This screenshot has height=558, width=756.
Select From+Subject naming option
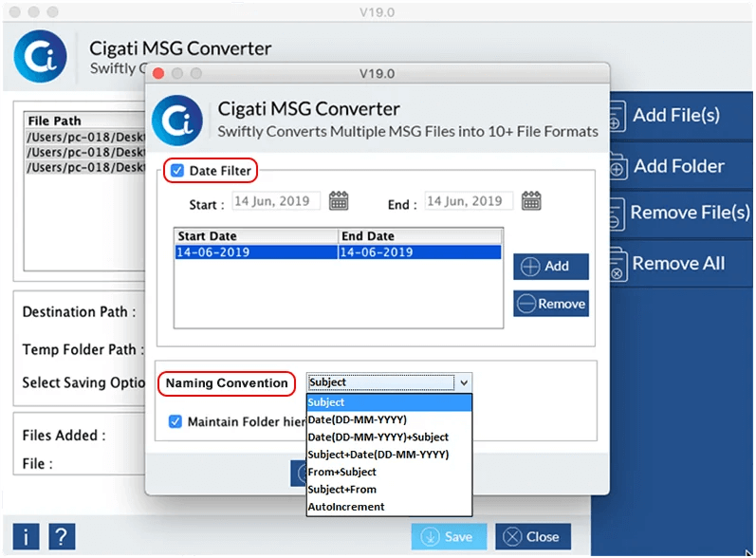(389, 472)
